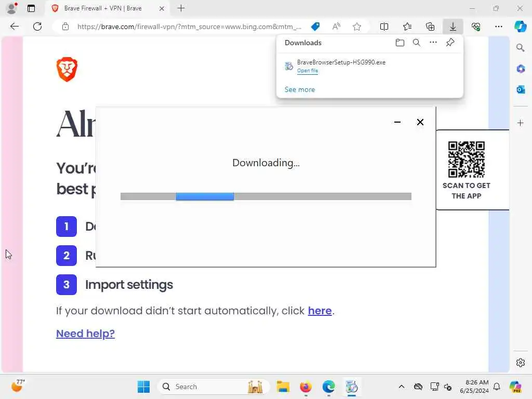Click the download progress bar
Image resolution: width=532 pixels, height=399 pixels.
pyautogui.click(x=266, y=196)
